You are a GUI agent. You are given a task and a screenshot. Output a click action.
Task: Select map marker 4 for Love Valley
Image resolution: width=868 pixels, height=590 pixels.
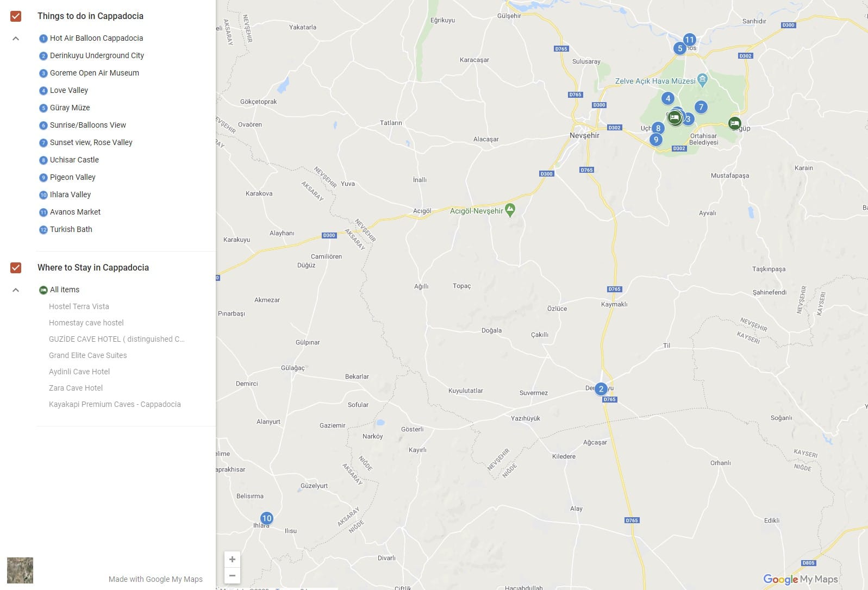click(x=668, y=98)
